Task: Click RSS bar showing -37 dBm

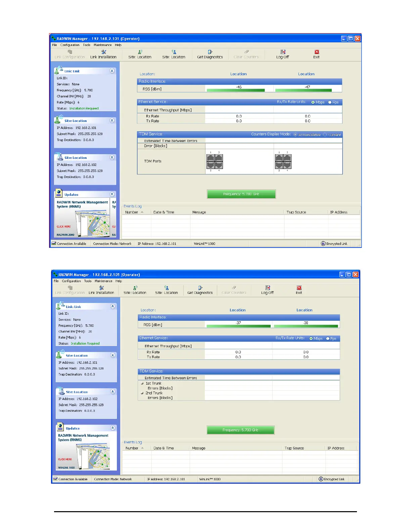Action: click(x=238, y=326)
